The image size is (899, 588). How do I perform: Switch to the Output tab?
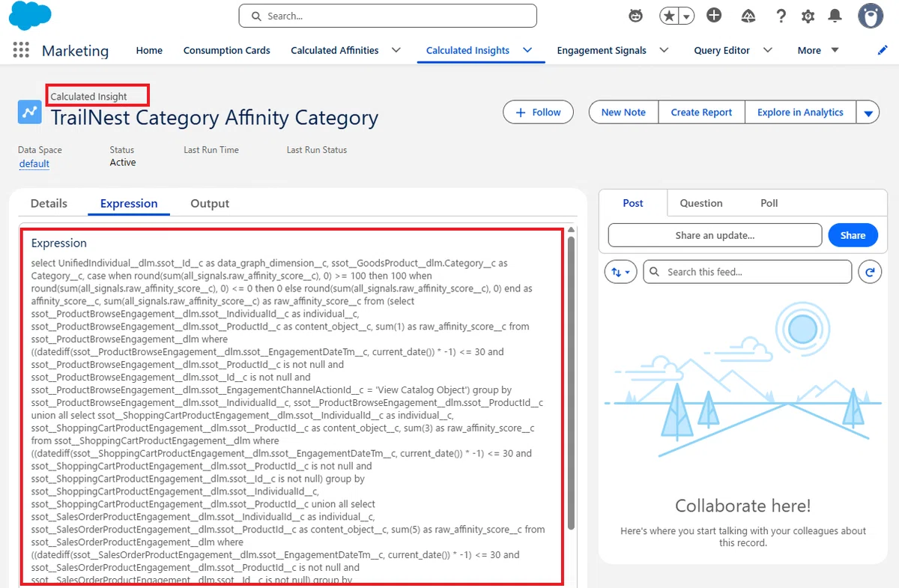point(210,204)
